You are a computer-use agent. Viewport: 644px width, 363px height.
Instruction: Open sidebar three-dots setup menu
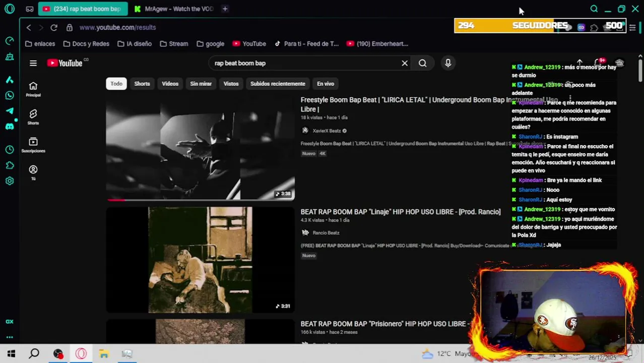10,337
